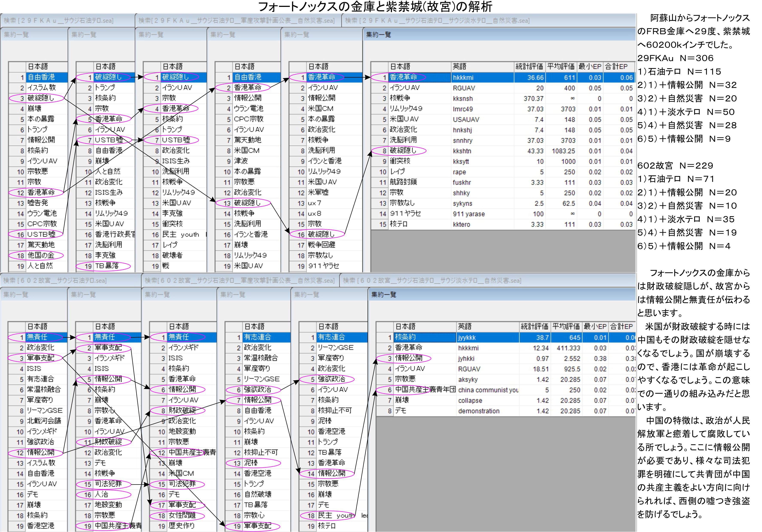The height and width of the screenshot is (532, 762).
Task: Click the jyykkk 核条約 highlighted row
Action: [467, 337]
